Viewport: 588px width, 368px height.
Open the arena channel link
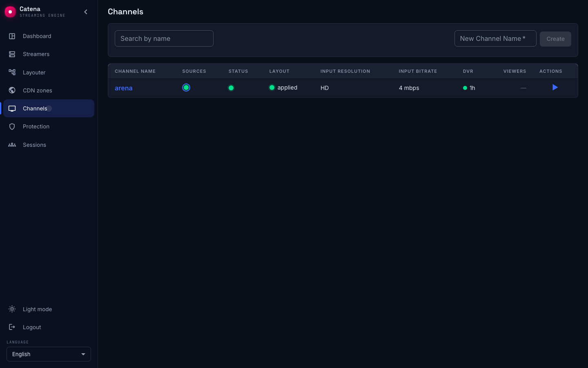click(x=124, y=88)
